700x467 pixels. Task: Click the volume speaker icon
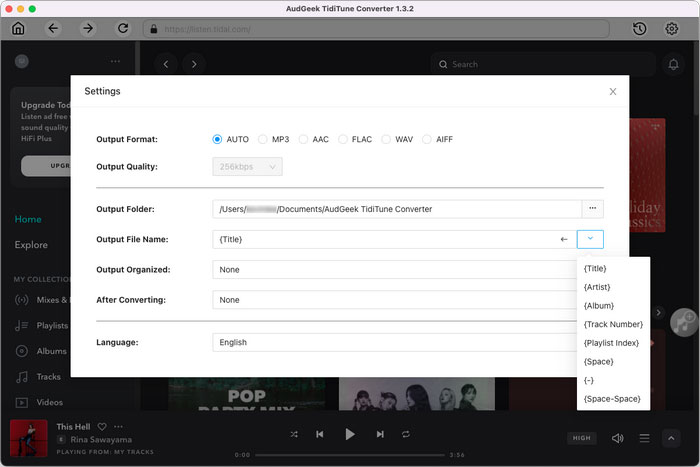pos(617,438)
